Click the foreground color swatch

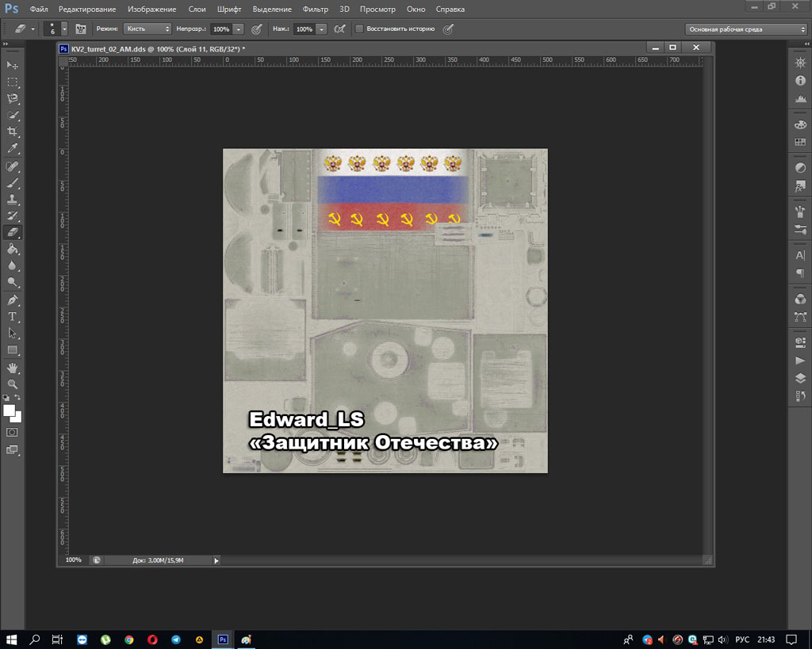click(x=10, y=410)
